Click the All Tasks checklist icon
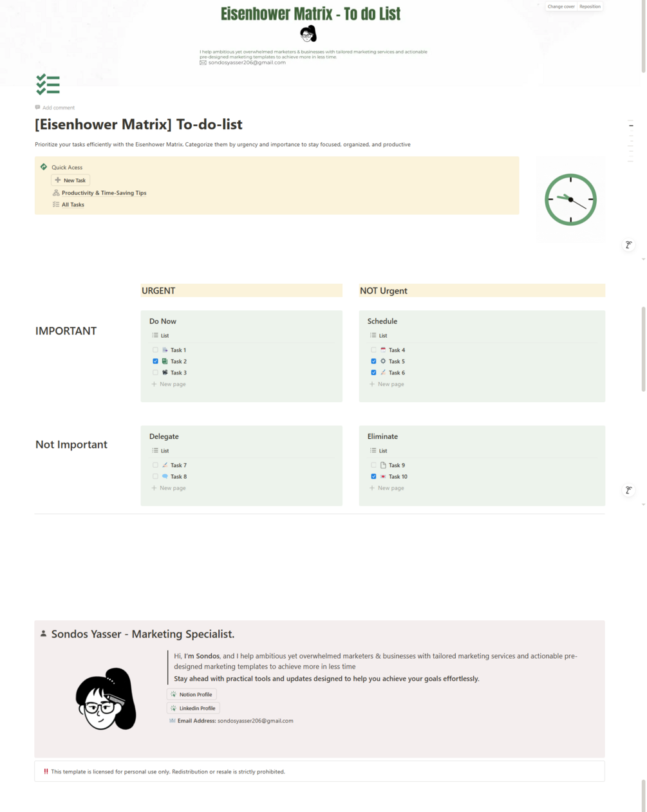Image resolution: width=647 pixels, height=812 pixels. pyautogui.click(x=56, y=204)
